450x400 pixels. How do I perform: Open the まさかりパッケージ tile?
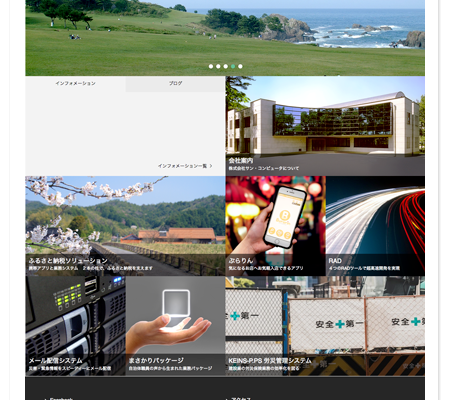click(175, 326)
